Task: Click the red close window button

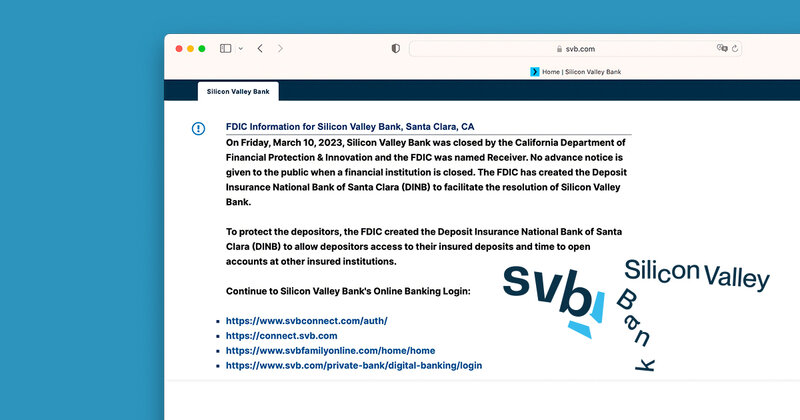Action: 179,48
